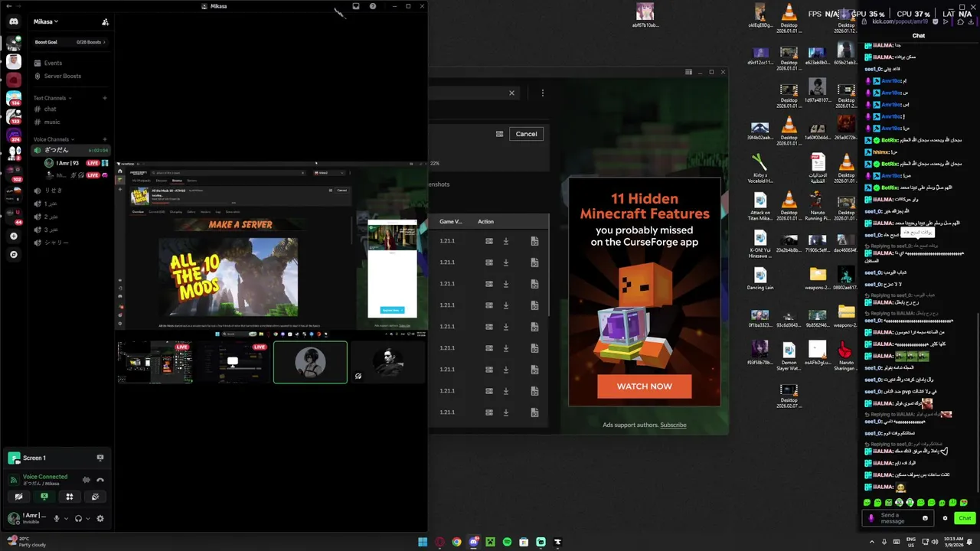This screenshot has width=980, height=551.
Task: Select first LIVE stream thumbnail
Action: pos(155,362)
